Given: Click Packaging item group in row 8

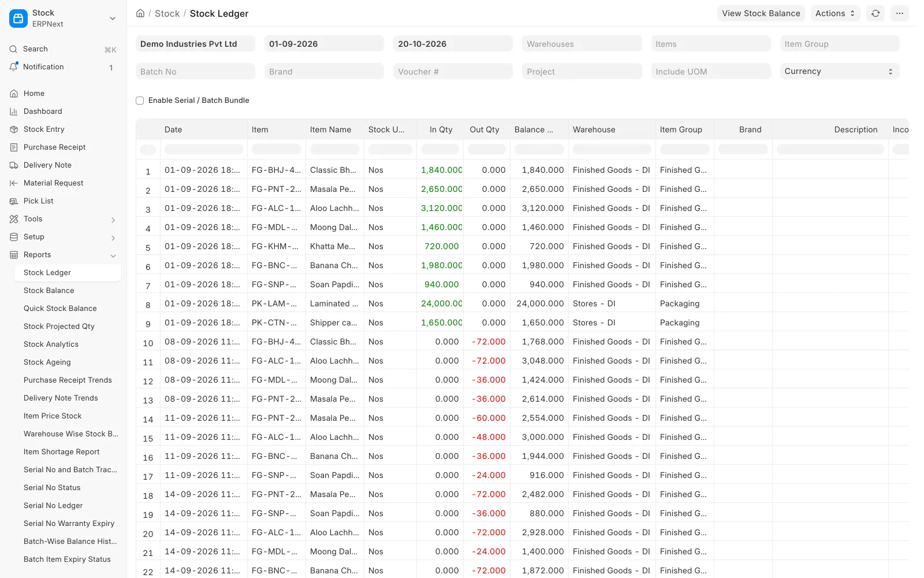Looking at the screenshot, I should [680, 303].
